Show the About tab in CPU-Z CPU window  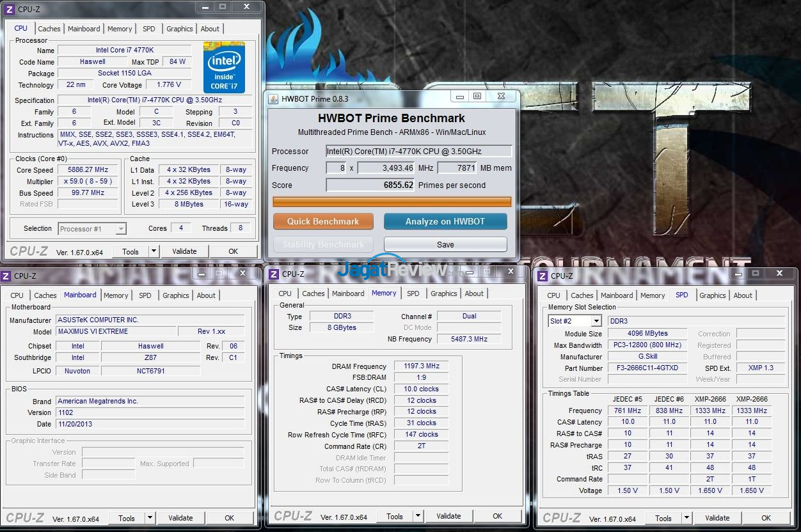(x=210, y=29)
